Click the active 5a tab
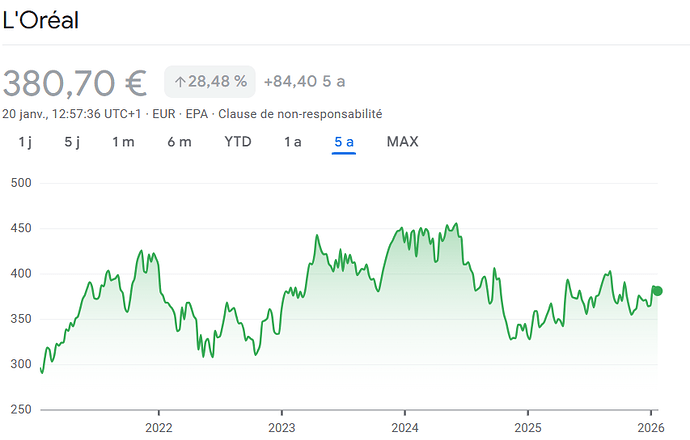The height and width of the screenshot is (440, 690). [344, 142]
